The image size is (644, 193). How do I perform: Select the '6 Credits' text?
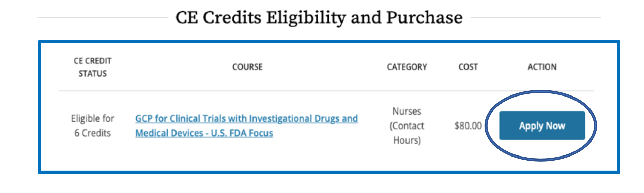(92, 133)
